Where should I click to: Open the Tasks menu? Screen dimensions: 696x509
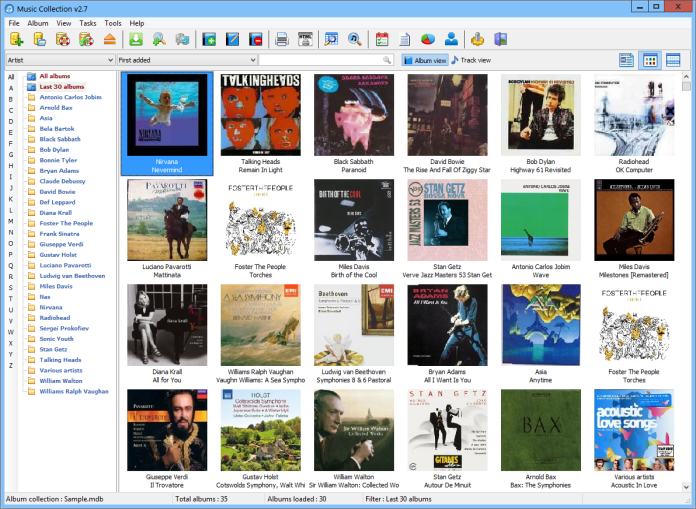[x=88, y=22]
